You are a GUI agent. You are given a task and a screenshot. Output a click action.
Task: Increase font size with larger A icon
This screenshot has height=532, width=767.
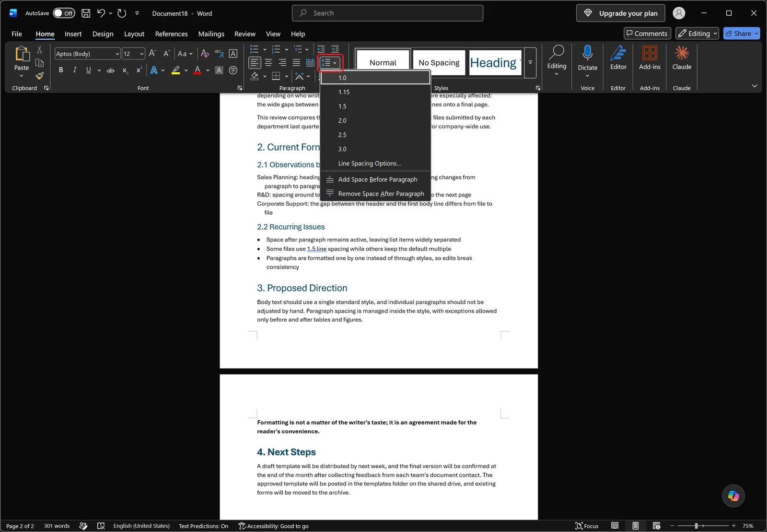(x=152, y=54)
